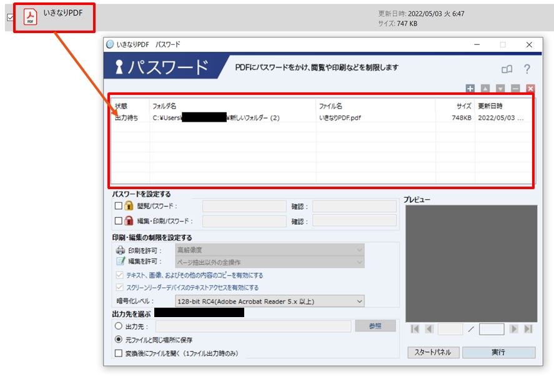Click the 出力先 path input field
This screenshot has height=392, width=554.
click(254, 326)
